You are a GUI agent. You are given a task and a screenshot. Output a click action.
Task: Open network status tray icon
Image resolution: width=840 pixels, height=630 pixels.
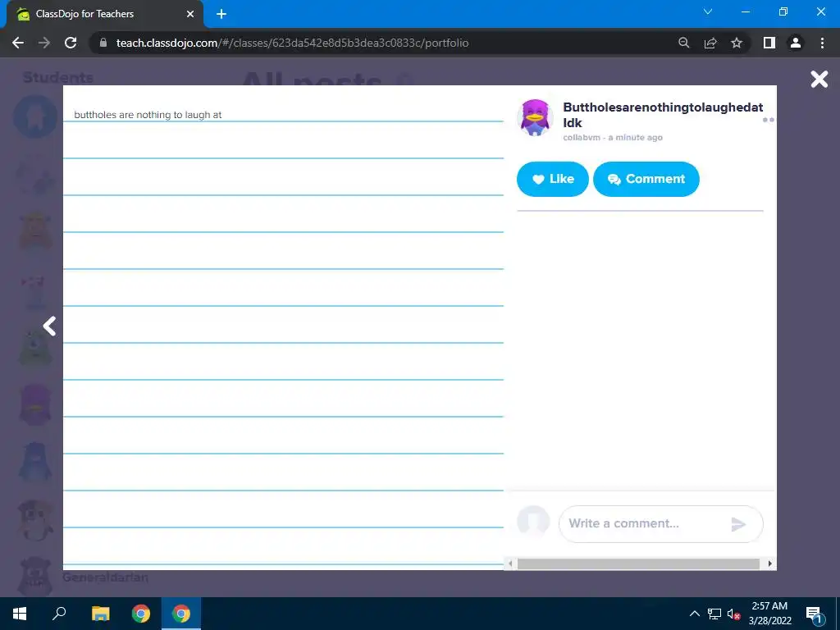714,614
